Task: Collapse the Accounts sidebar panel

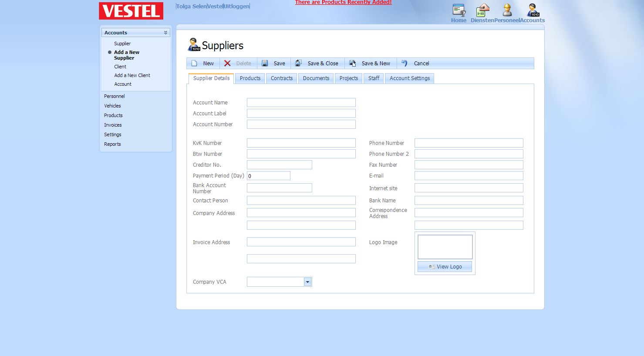Action: point(165,33)
